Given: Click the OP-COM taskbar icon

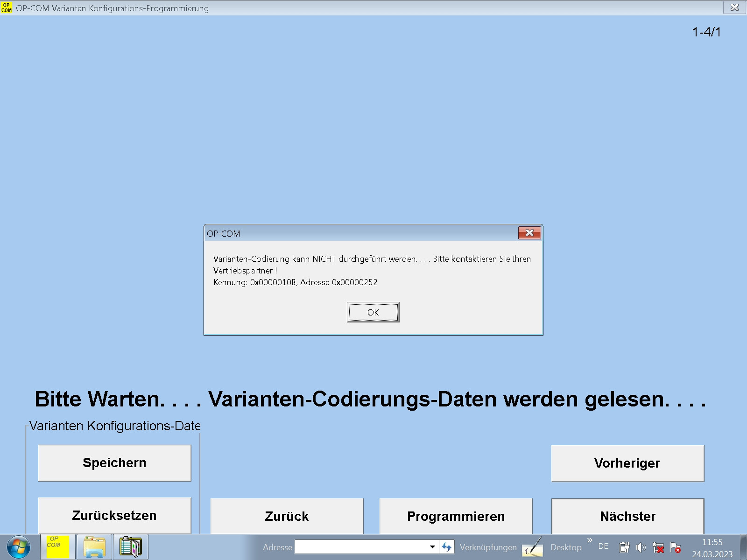Looking at the screenshot, I should (57, 547).
